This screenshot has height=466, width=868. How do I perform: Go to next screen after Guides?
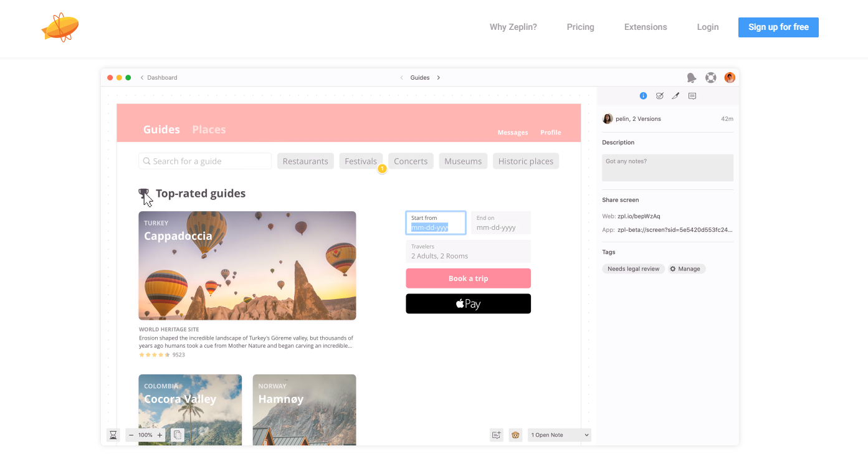[x=439, y=78]
